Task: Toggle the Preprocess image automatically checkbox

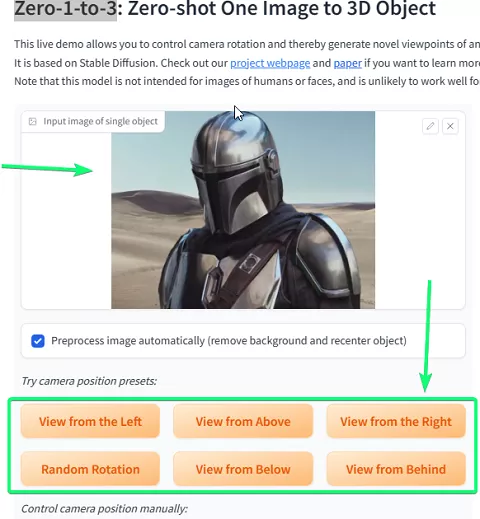Action: click(38, 341)
